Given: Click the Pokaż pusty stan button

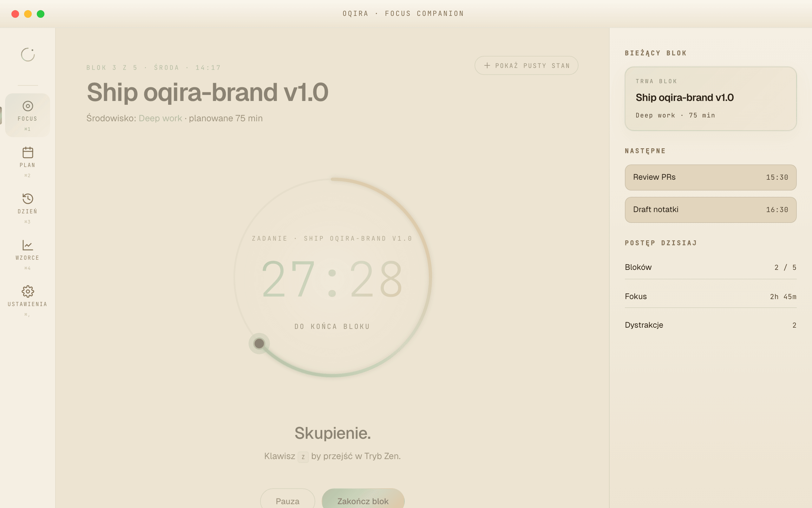Looking at the screenshot, I should click(526, 65).
